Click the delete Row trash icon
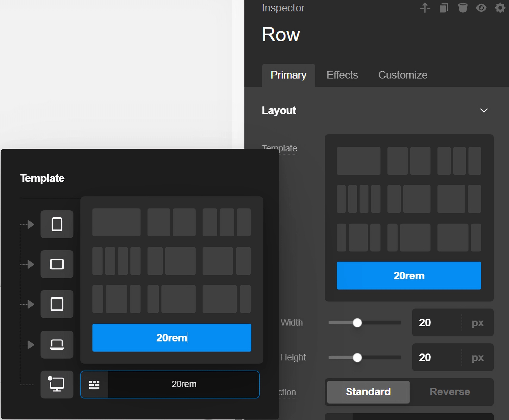Image resolution: width=509 pixels, height=420 pixels. click(462, 8)
